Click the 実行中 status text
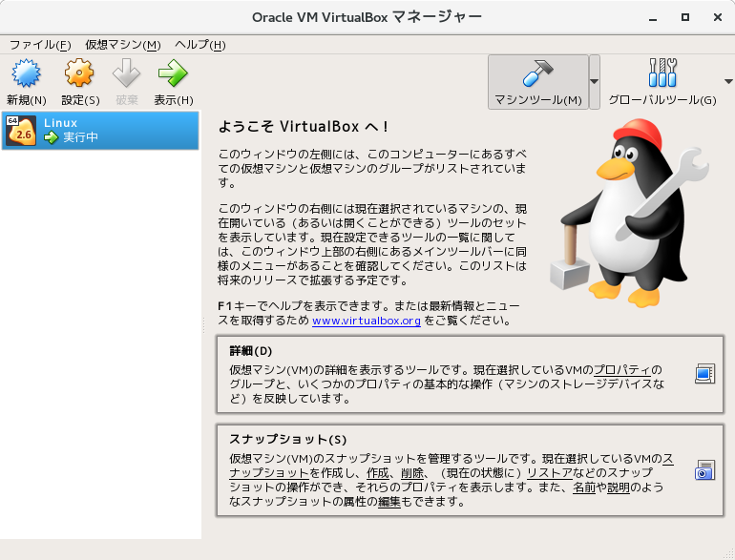 80,137
